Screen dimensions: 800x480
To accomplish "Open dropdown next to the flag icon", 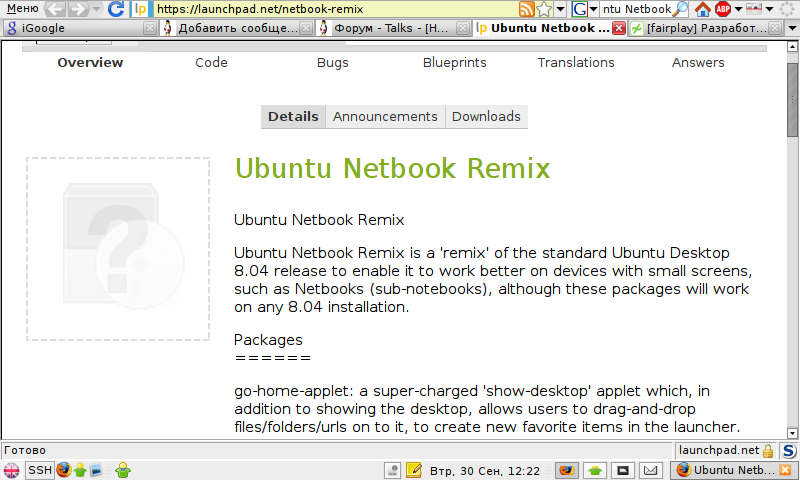I will (769, 9).
